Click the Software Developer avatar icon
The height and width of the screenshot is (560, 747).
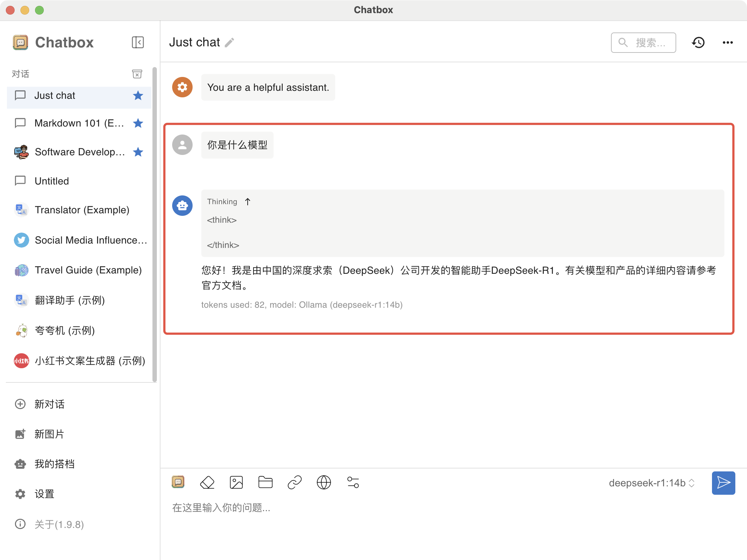pyautogui.click(x=22, y=152)
